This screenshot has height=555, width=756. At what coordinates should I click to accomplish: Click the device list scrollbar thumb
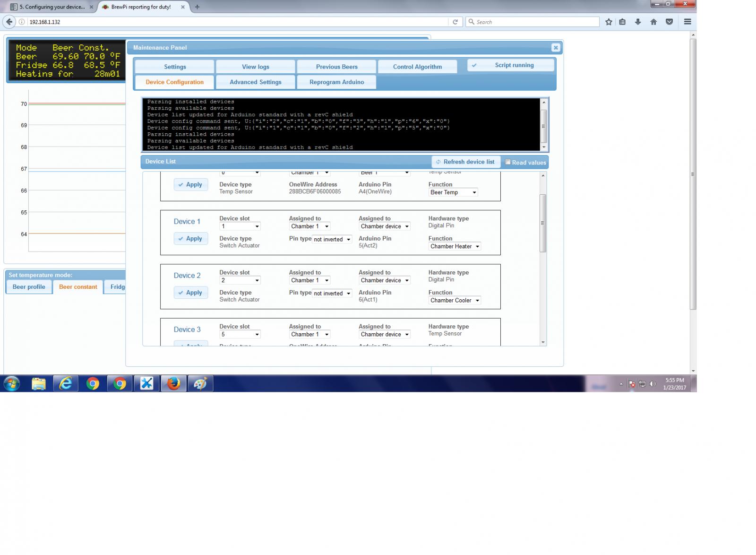[x=543, y=223]
